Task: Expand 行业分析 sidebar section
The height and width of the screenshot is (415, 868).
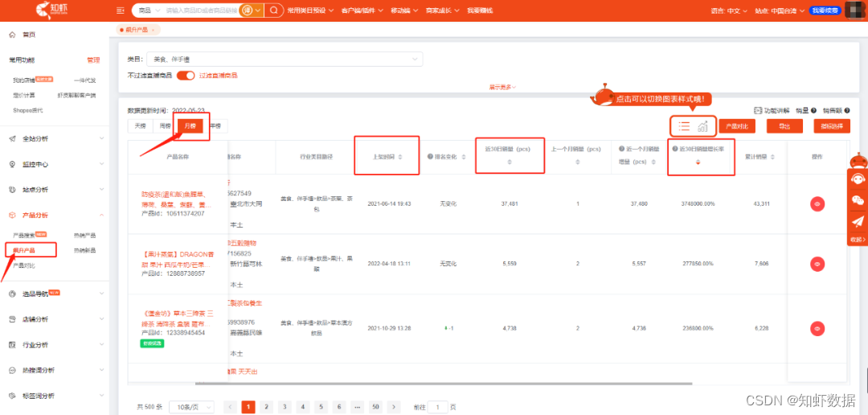Action: click(x=56, y=345)
